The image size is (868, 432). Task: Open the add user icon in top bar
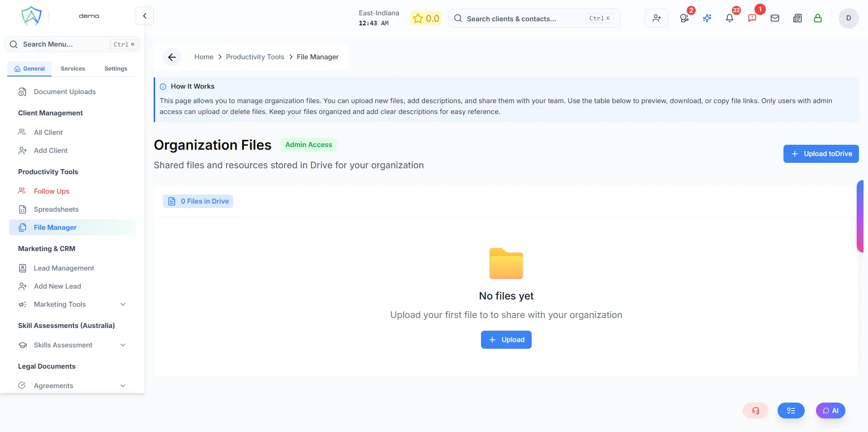(x=656, y=18)
